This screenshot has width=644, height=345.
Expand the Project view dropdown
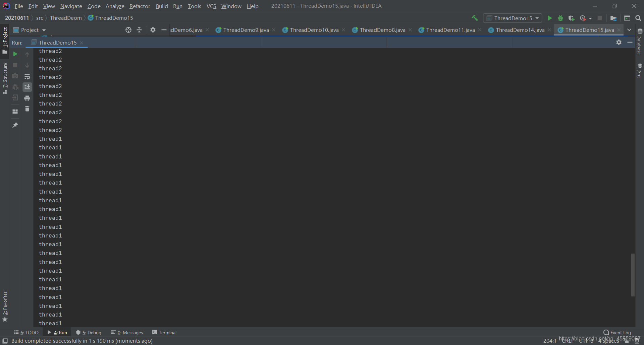click(44, 30)
